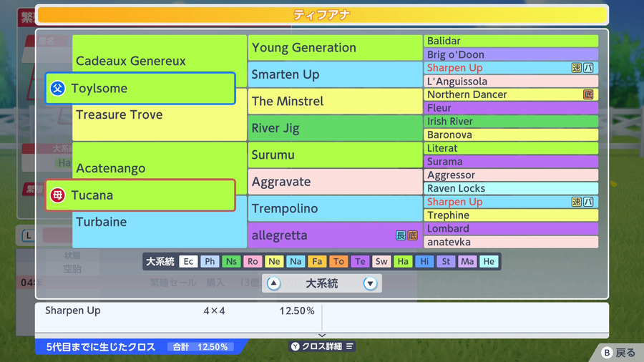Select the He lineage swatch
Screen dimensions: 644x362
point(489,261)
